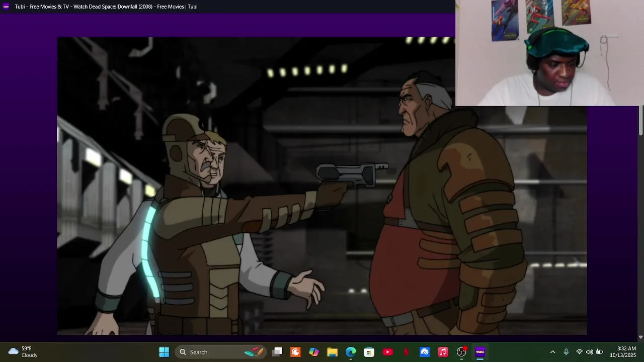Click the Tubi logo in title bar
This screenshot has width=644, height=362.
pos(6,7)
